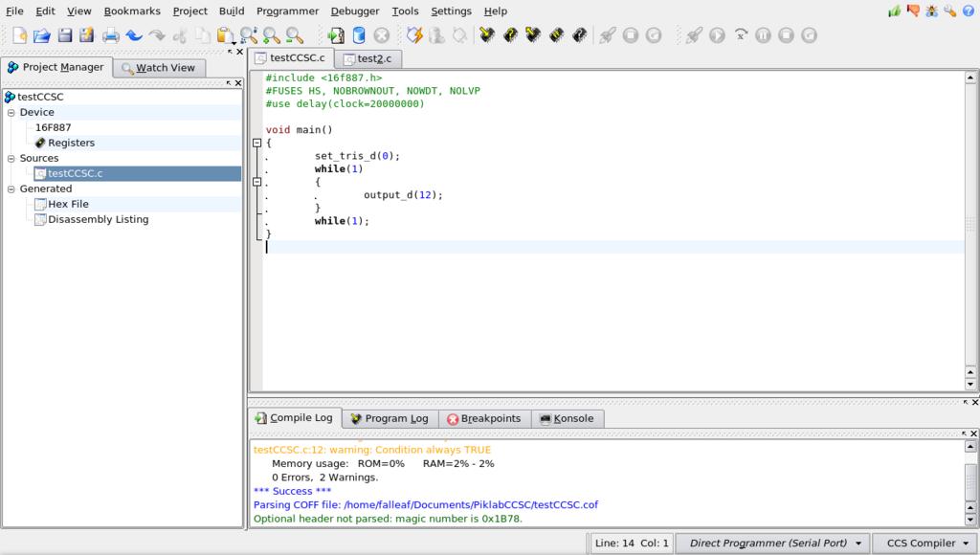Screen dimensions: 980x555
Task: Click the Zoom In magnifier icon
Action: click(x=272, y=35)
